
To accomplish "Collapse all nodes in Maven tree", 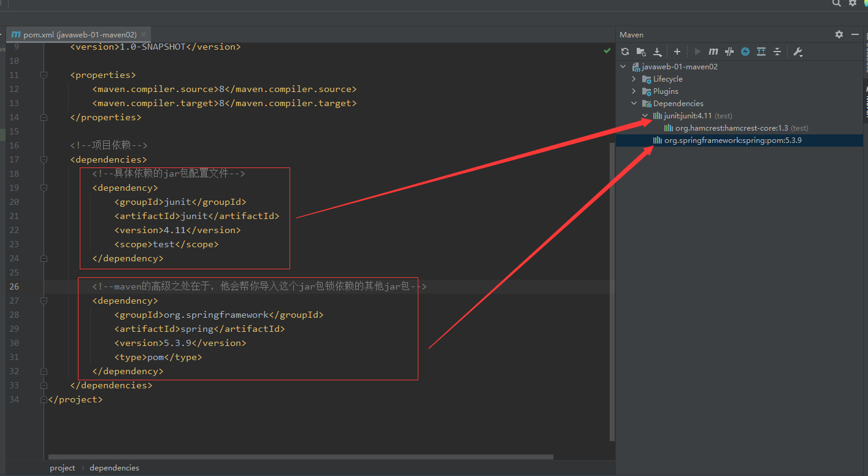I will click(x=777, y=52).
